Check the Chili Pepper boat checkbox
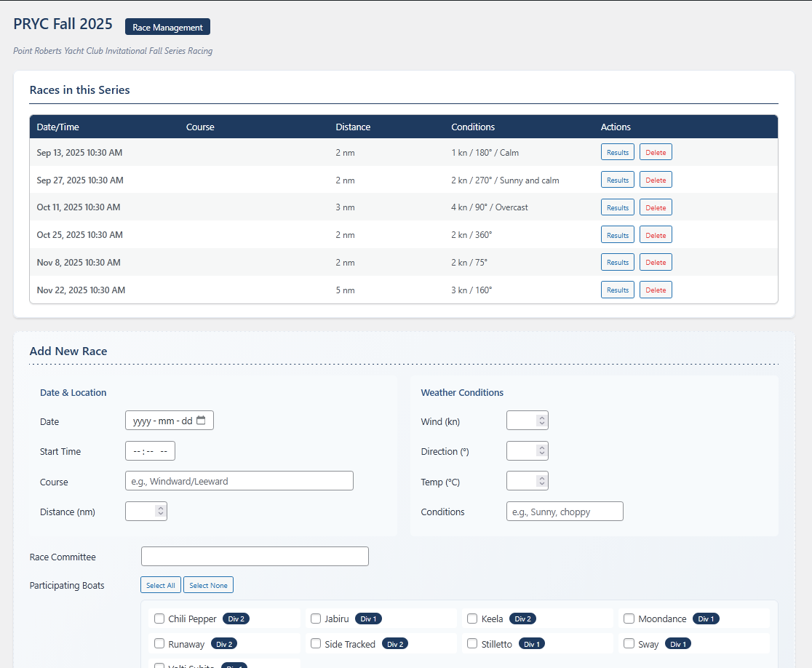The height and width of the screenshot is (668, 812). tap(159, 619)
